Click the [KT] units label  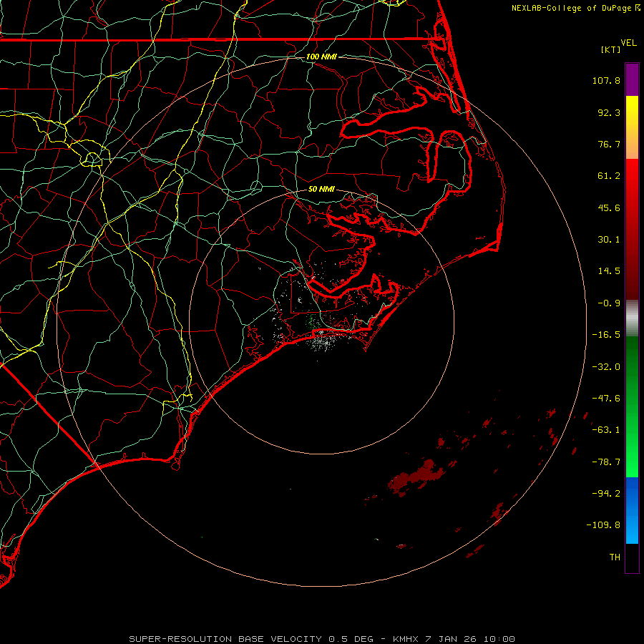tap(611, 49)
